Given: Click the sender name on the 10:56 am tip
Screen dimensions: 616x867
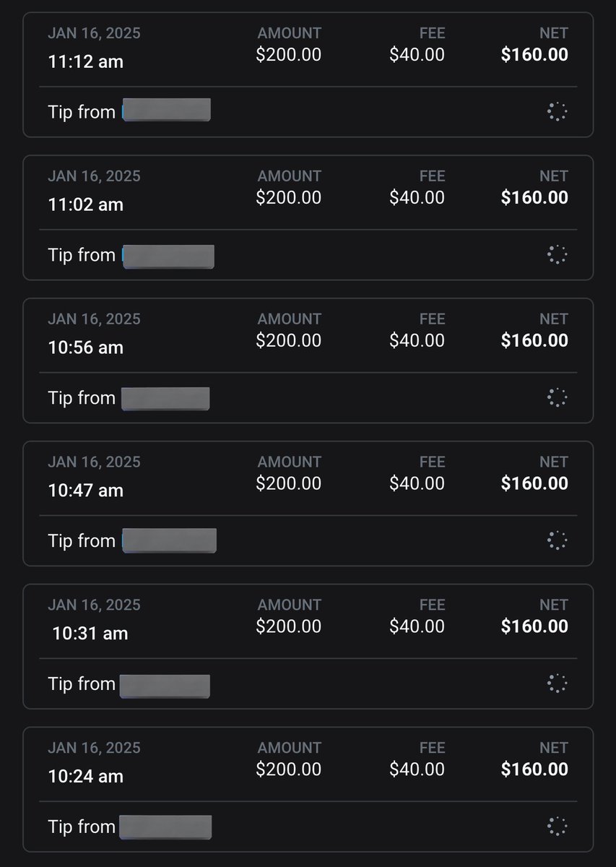Looking at the screenshot, I should pos(165,399).
